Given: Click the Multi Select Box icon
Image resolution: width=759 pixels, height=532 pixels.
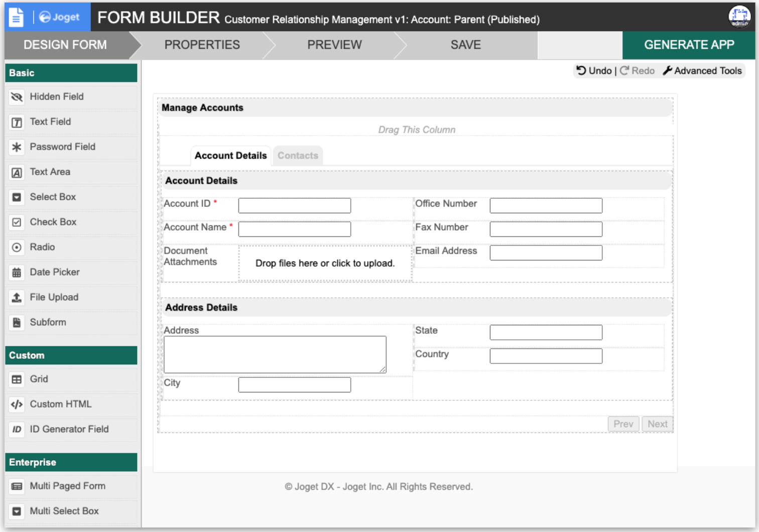Looking at the screenshot, I should 17,511.
